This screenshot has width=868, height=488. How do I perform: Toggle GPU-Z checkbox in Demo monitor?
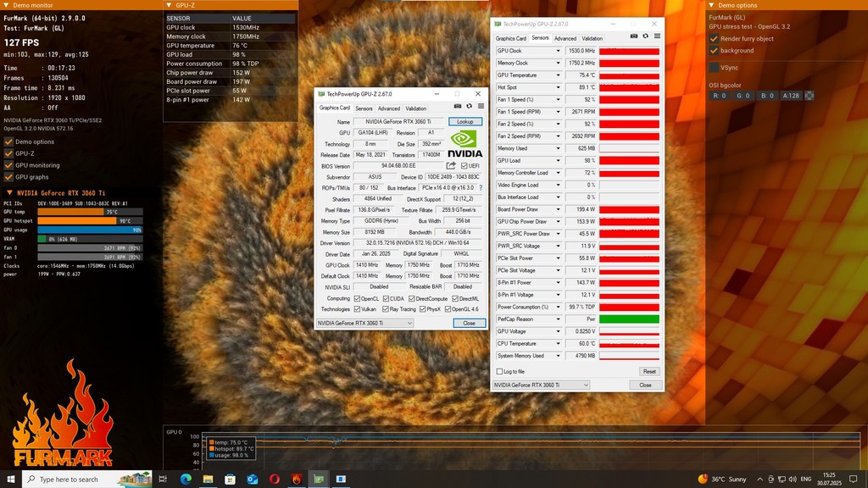click(8, 153)
